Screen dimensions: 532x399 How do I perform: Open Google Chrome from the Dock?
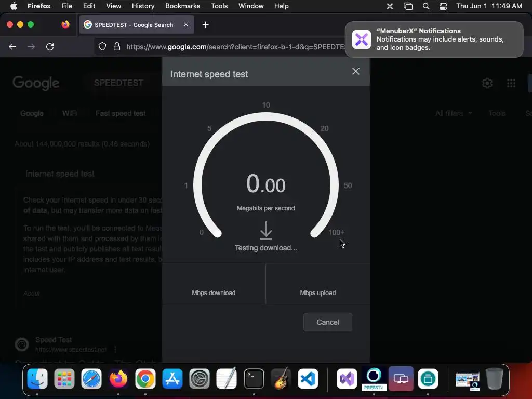tap(145, 379)
